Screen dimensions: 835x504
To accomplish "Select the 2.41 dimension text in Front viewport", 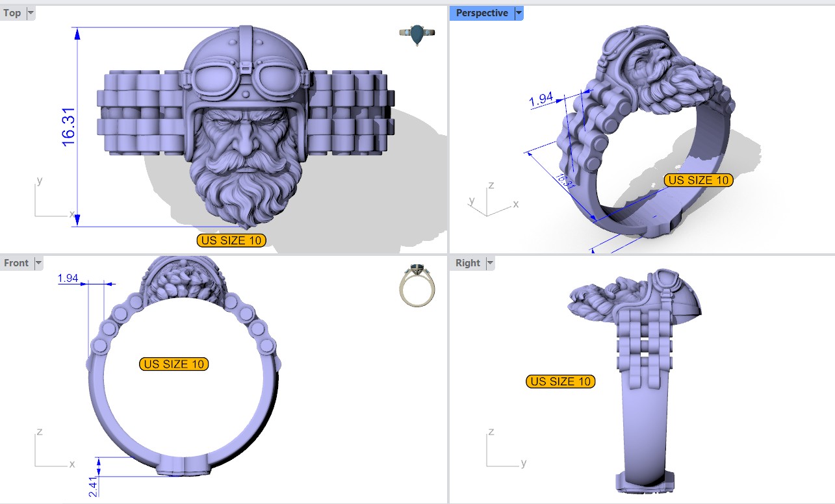I will (92, 488).
